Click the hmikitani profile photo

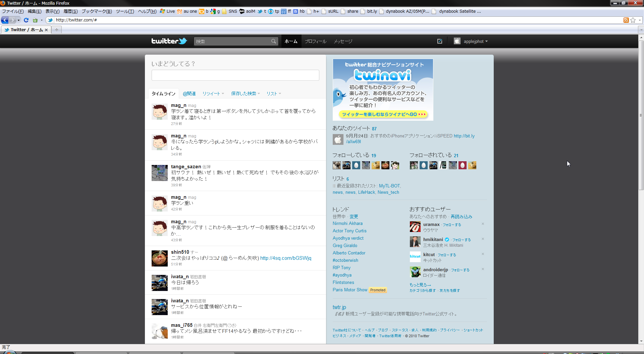point(415,242)
